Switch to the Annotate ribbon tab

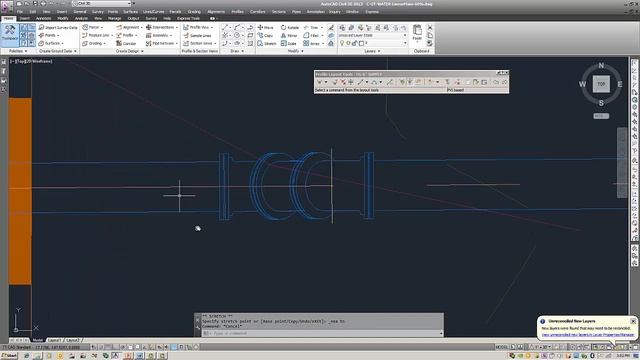pos(43,18)
